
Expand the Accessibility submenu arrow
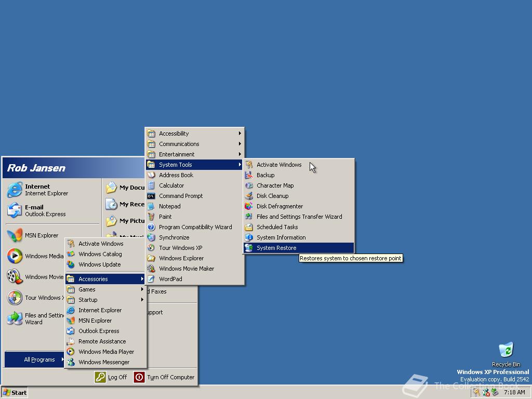[x=240, y=134]
